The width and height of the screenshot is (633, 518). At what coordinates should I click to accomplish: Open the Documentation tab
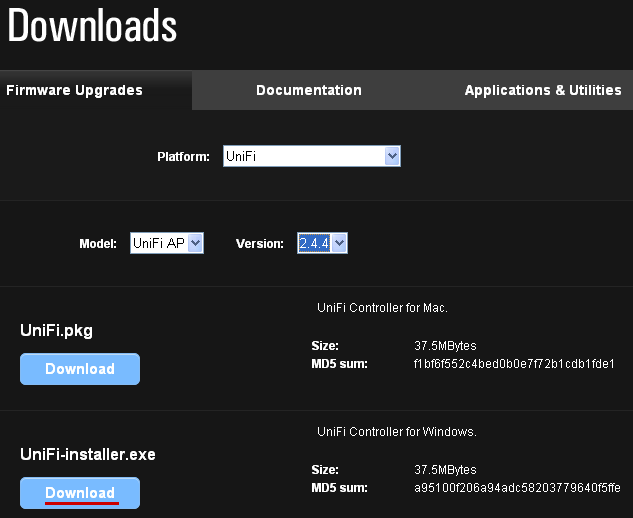(309, 90)
